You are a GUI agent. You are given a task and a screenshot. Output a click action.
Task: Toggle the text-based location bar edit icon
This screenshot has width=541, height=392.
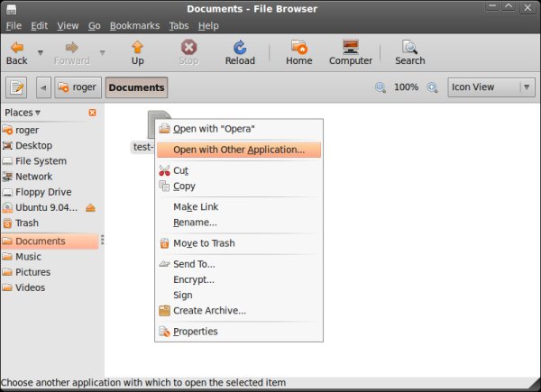coord(16,87)
